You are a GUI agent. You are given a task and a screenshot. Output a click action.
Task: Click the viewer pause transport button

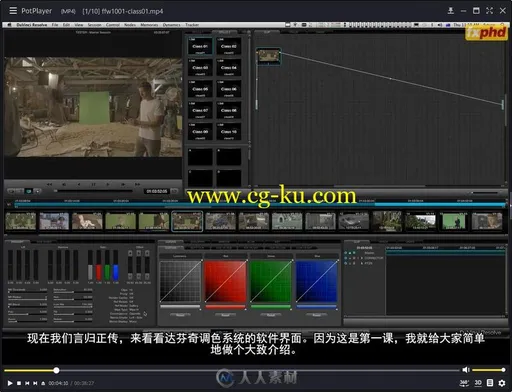(x=93, y=184)
